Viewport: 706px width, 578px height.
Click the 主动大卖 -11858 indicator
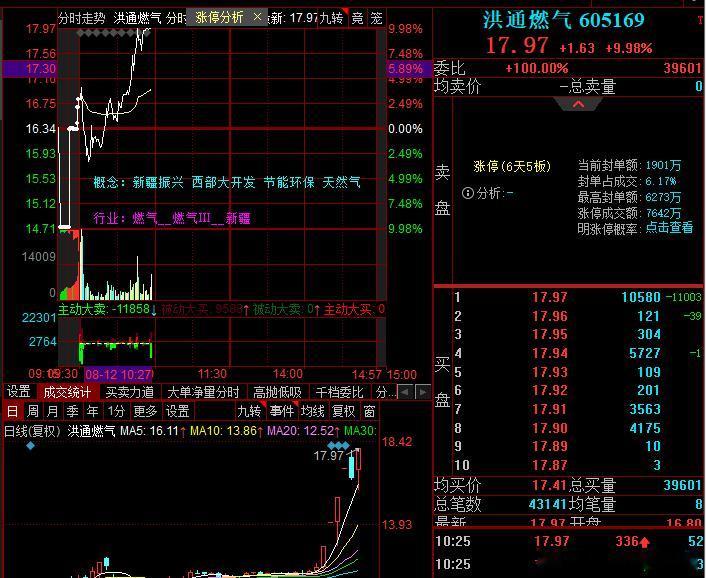coord(104,309)
